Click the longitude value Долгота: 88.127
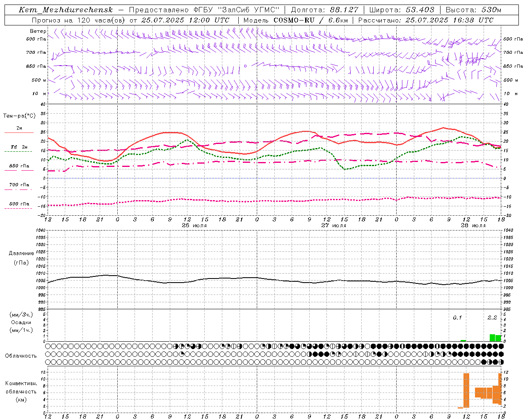This screenshot has height=420, width=525. point(324,10)
